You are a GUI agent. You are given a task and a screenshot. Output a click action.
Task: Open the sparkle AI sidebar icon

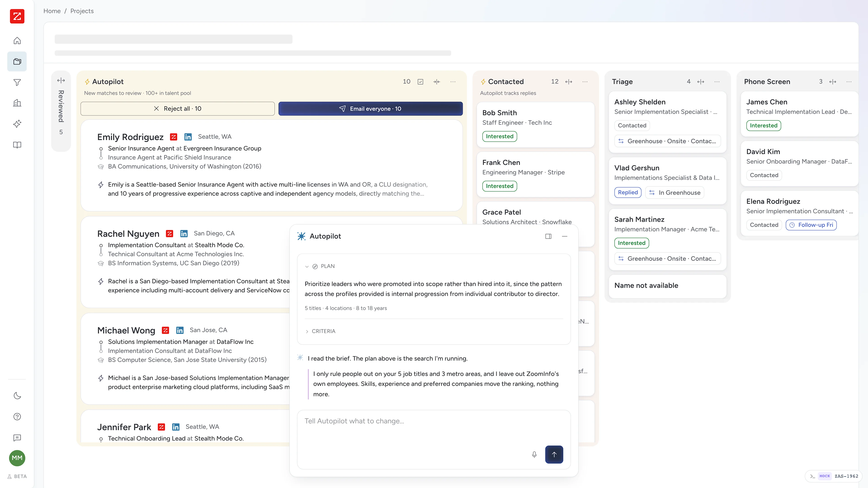pos(17,124)
